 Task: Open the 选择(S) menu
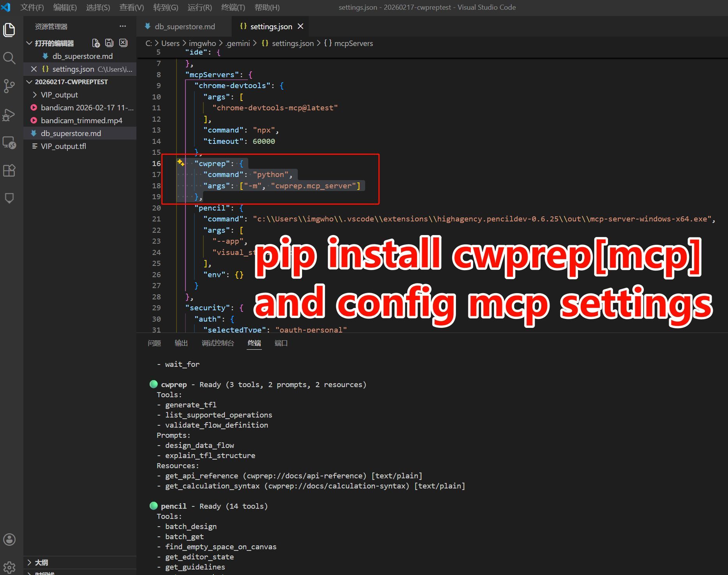pyautogui.click(x=98, y=7)
